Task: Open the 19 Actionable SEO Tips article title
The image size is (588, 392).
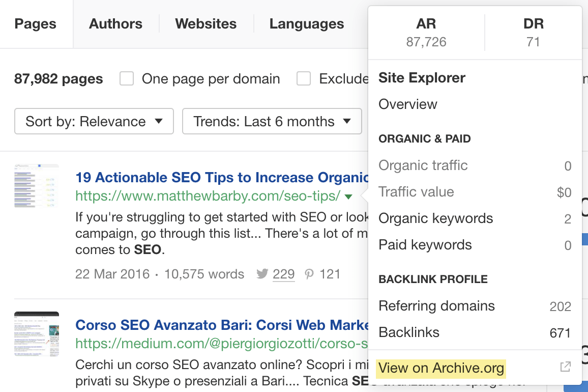Action: [222, 178]
